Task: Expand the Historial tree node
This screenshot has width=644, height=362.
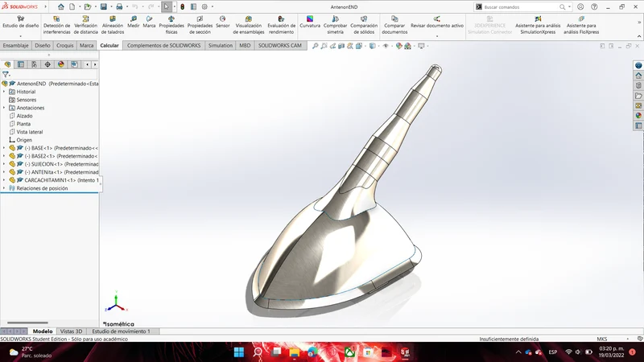Action: tap(4, 92)
